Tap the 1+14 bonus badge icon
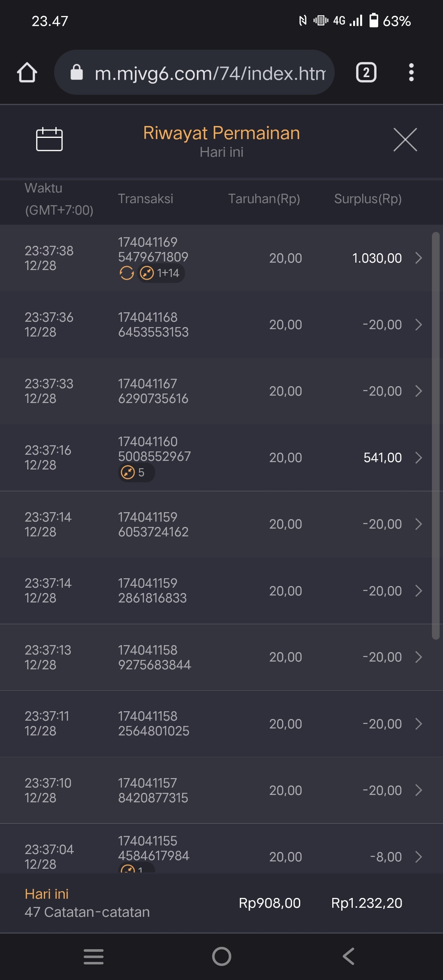This screenshot has width=443, height=980. tap(160, 273)
